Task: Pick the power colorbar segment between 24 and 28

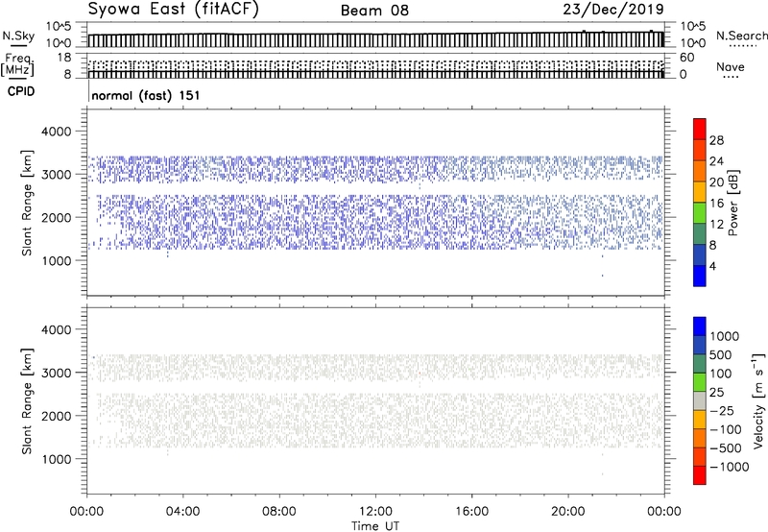Action: pyautogui.click(x=700, y=151)
